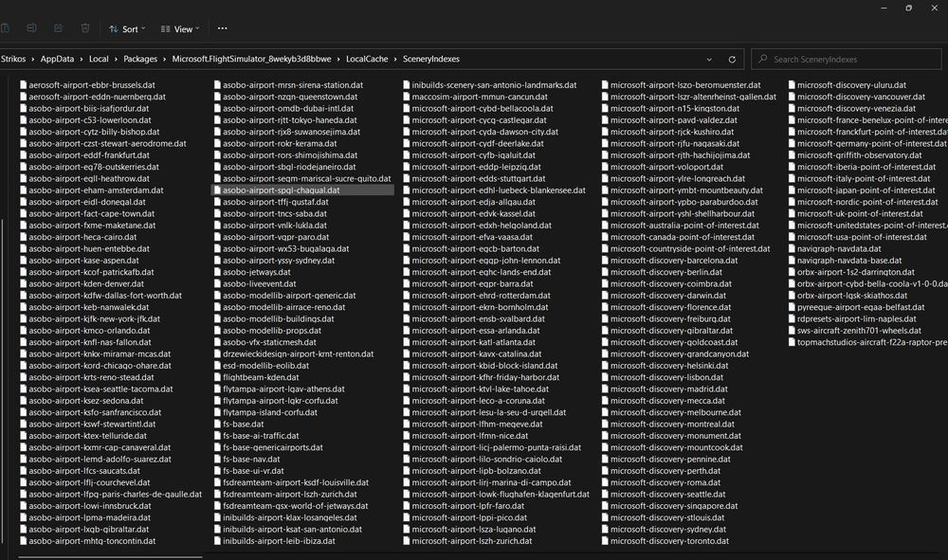Click the Refresh button beside address bar
This screenshot has width=948, height=560.
point(732,59)
